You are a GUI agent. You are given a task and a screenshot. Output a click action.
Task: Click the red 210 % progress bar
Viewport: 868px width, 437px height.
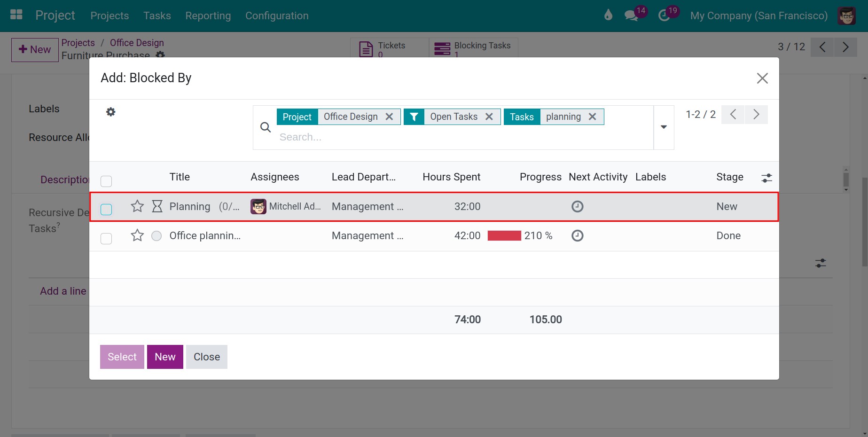504,235
